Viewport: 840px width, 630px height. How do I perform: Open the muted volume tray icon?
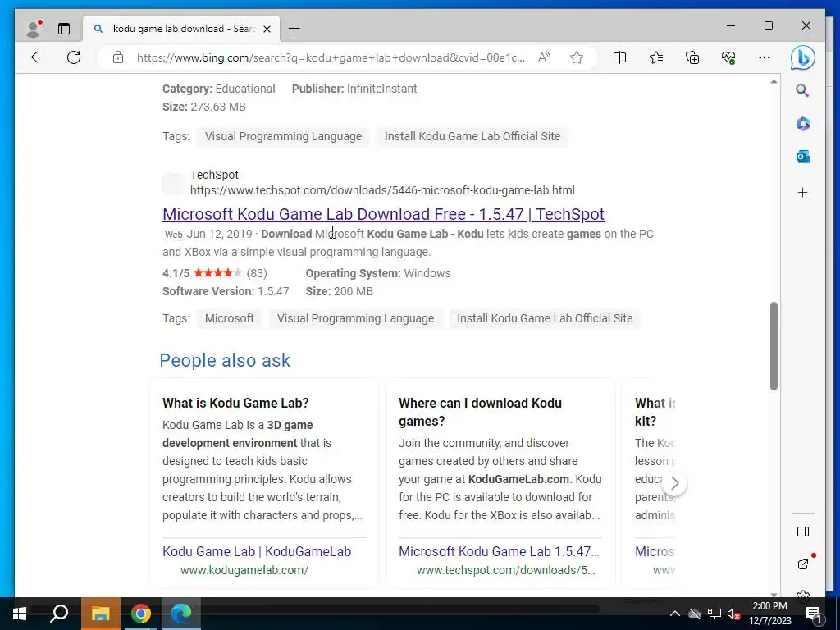click(x=733, y=614)
